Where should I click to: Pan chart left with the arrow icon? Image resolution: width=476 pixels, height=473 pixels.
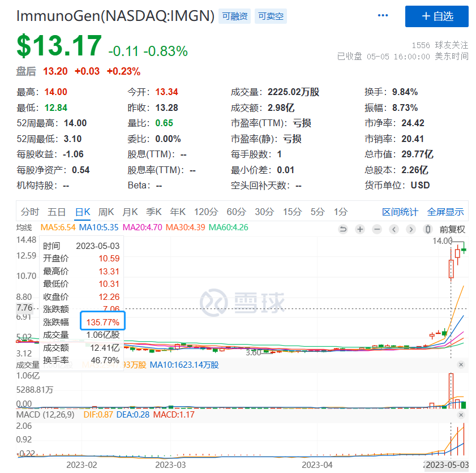tap(394, 229)
